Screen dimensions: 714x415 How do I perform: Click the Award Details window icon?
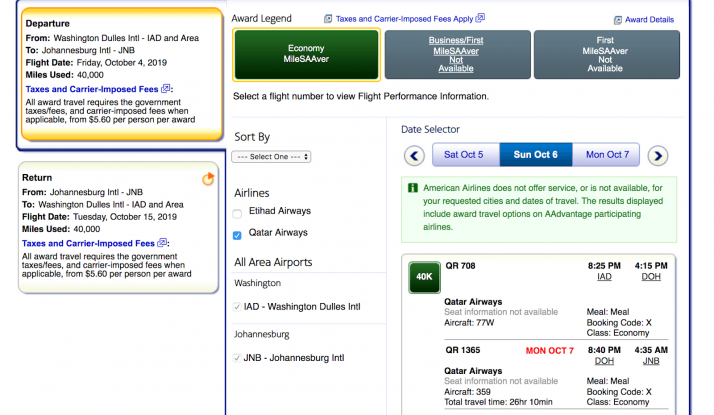click(x=617, y=19)
